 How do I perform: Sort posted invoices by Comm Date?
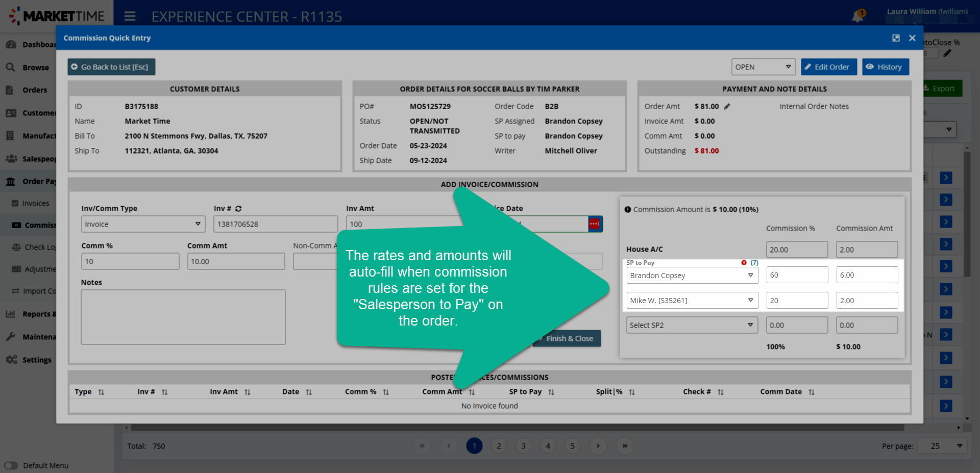[812, 392]
